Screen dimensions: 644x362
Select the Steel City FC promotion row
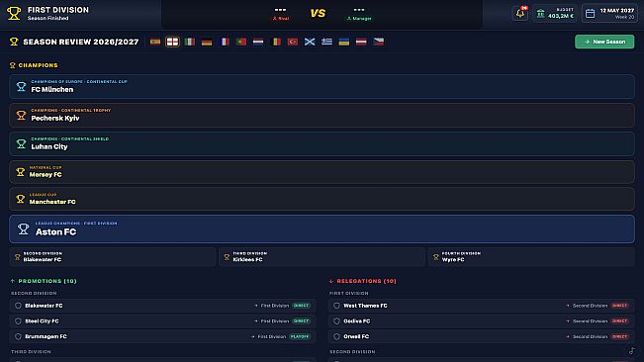pos(163,321)
